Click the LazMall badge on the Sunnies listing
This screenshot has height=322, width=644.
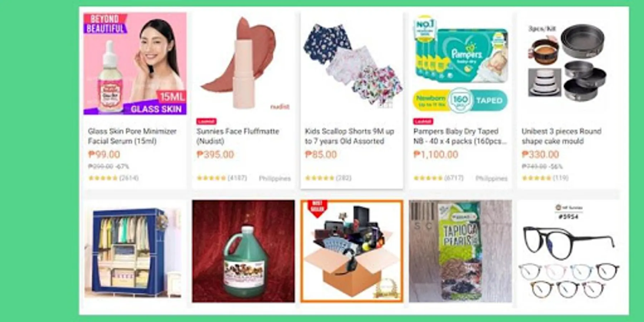[206, 121]
